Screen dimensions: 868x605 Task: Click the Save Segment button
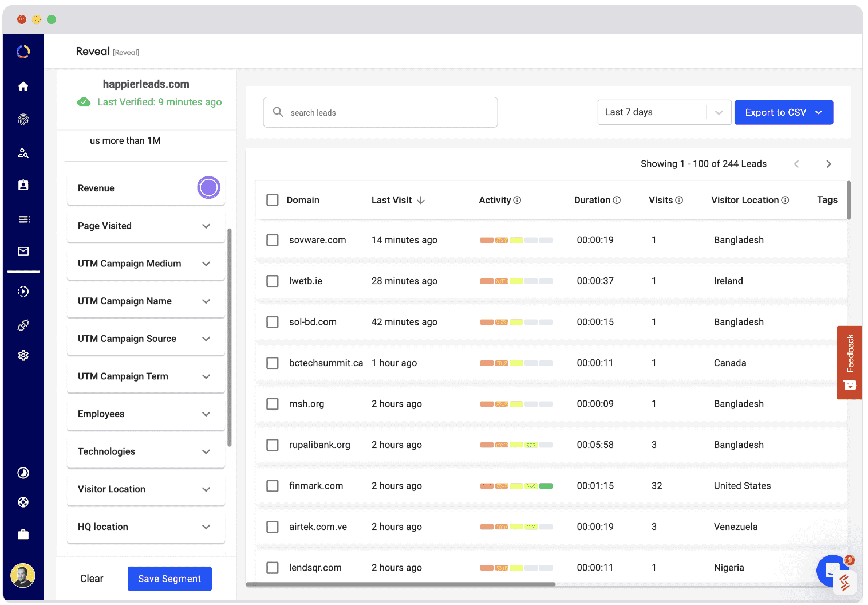[169, 579]
